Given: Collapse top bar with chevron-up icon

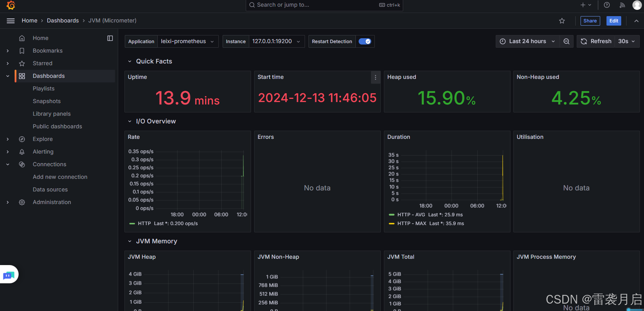Looking at the screenshot, I should 636,21.
